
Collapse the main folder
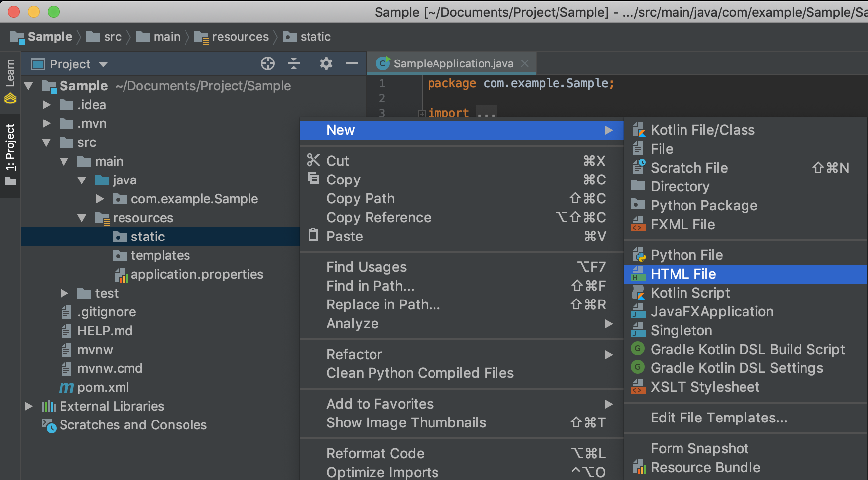point(64,162)
